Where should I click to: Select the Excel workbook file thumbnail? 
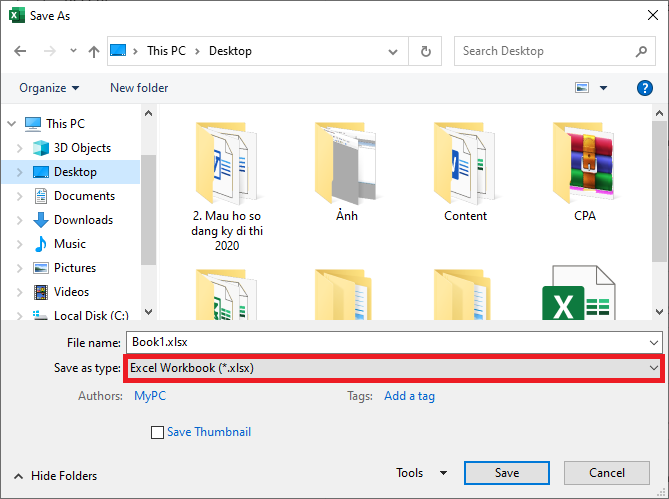click(579, 293)
